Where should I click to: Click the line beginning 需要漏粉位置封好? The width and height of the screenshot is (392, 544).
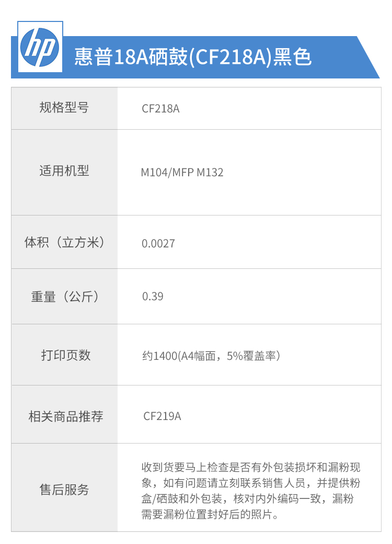coord(211,515)
